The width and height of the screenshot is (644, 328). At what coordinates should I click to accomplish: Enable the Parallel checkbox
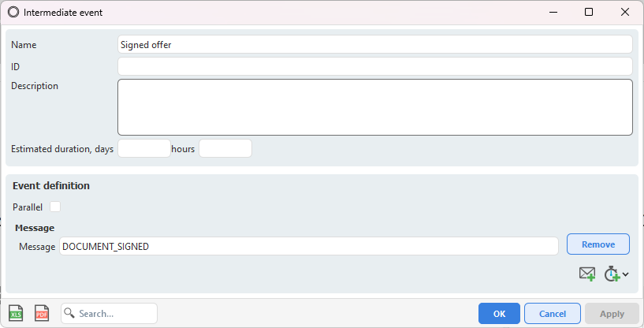click(55, 207)
